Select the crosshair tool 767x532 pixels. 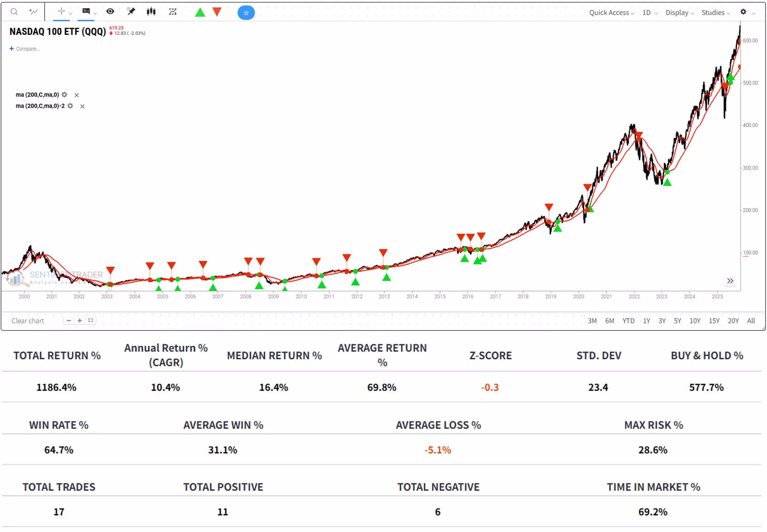61,12
